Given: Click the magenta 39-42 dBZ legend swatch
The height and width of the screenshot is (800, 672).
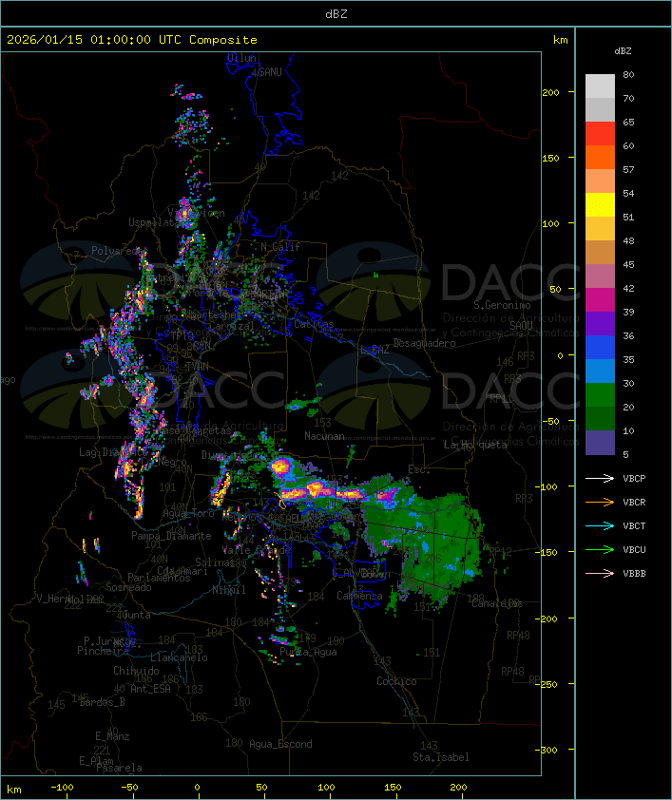Looking at the screenshot, I should (x=600, y=300).
